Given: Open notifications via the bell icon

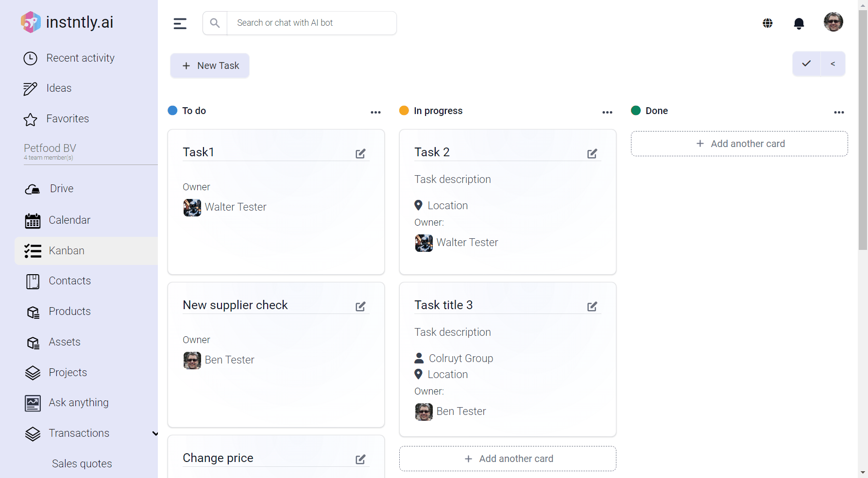Looking at the screenshot, I should [x=799, y=23].
